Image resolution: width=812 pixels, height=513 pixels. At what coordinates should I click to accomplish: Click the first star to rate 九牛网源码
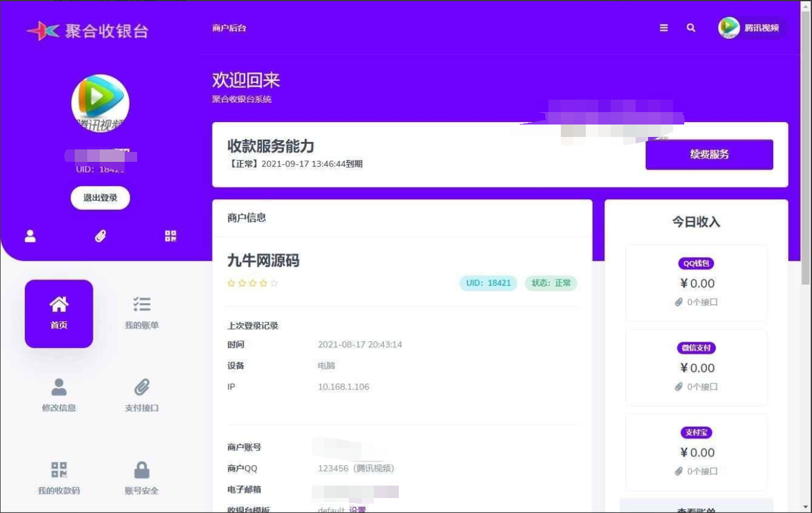230,283
